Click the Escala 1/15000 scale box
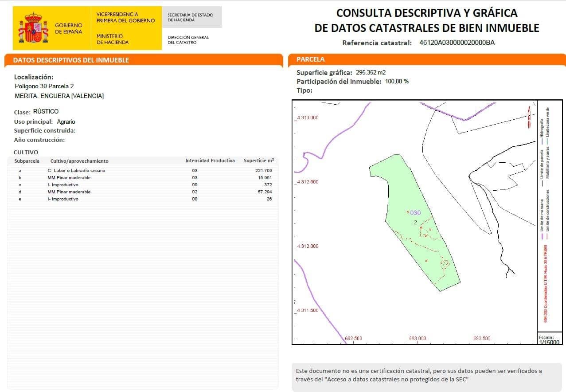This screenshot has height=392, width=566. [x=549, y=339]
